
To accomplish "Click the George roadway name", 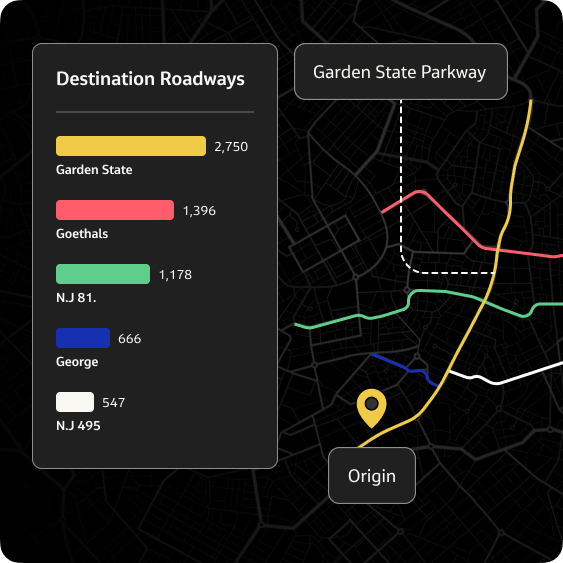I will pyautogui.click(x=77, y=362).
